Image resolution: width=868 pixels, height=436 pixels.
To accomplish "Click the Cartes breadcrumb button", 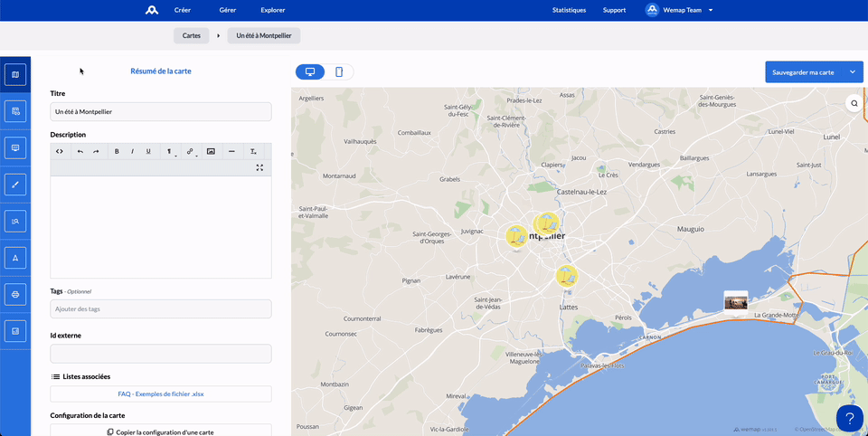I will click(x=192, y=35).
